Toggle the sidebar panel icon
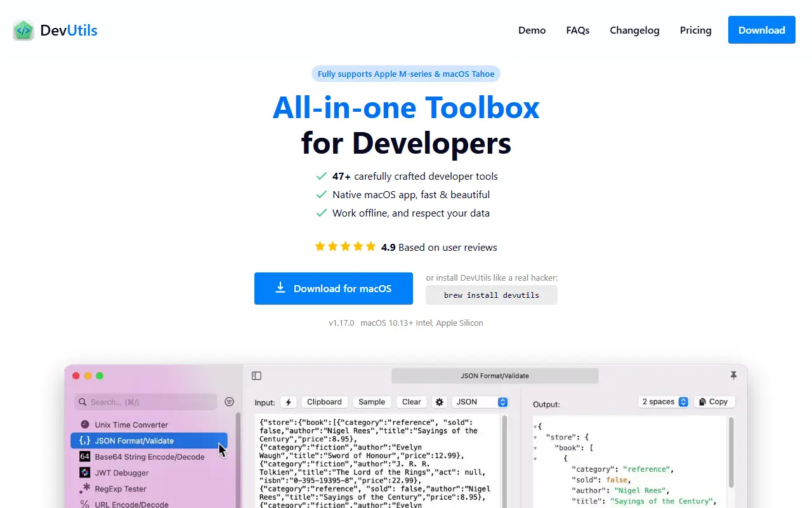Viewport: 812px width, 508px height. 256,376
